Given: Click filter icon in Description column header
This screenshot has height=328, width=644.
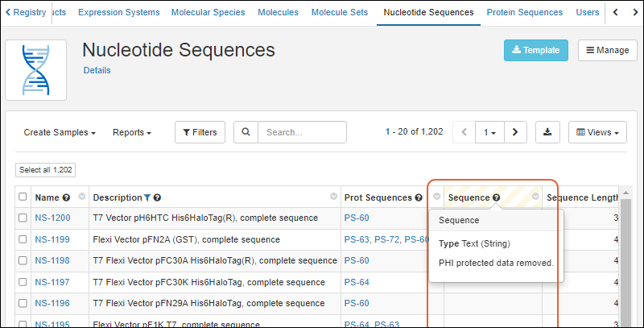Looking at the screenshot, I should click(147, 197).
